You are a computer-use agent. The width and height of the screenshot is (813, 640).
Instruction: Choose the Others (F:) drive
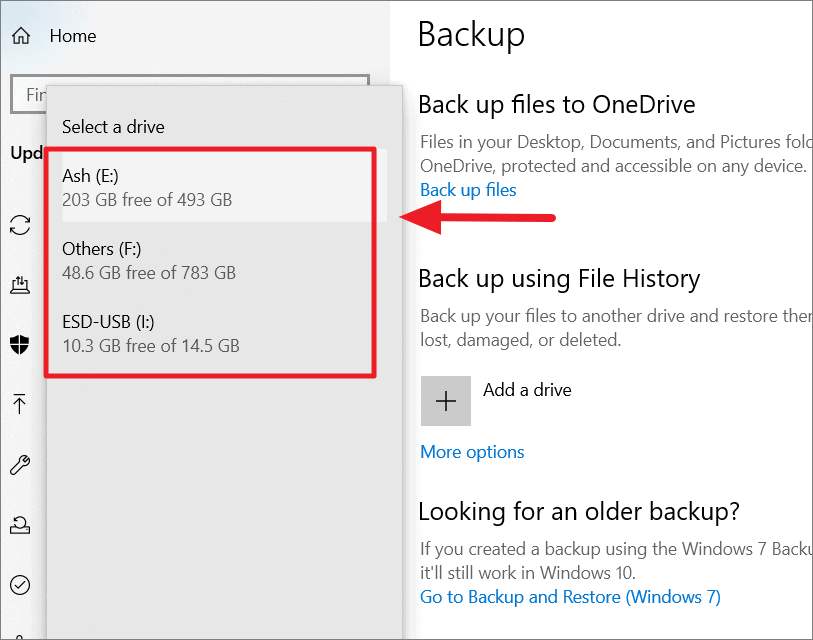[225, 260]
